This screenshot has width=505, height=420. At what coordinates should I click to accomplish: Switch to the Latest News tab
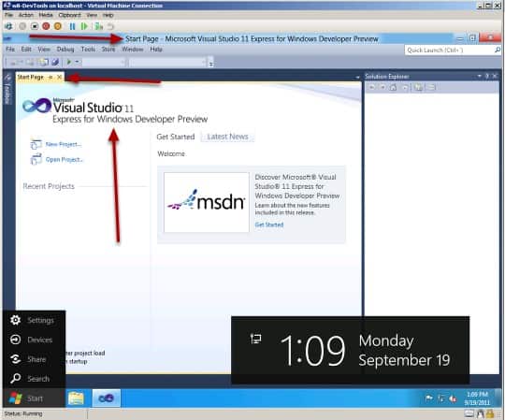tap(227, 137)
